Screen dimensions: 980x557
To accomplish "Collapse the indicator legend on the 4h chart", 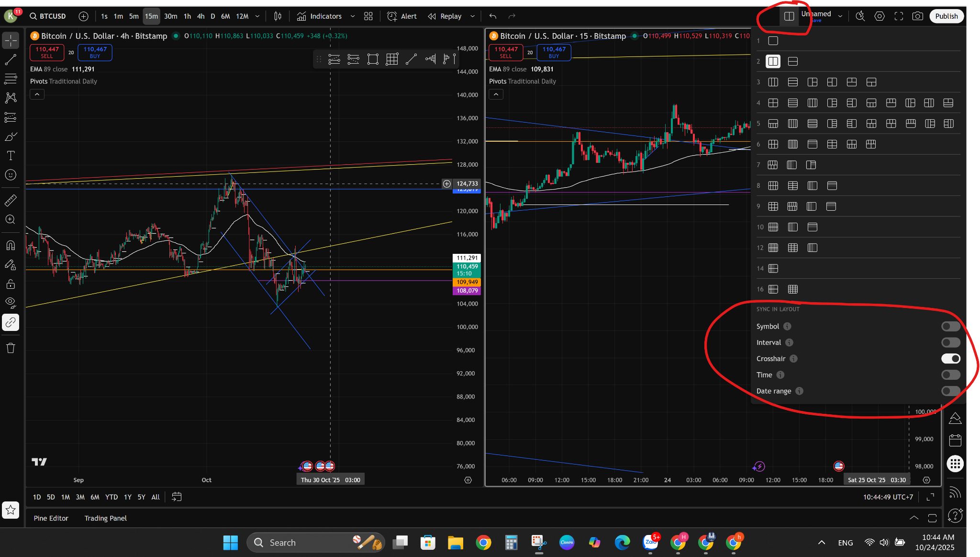I will (37, 94).
